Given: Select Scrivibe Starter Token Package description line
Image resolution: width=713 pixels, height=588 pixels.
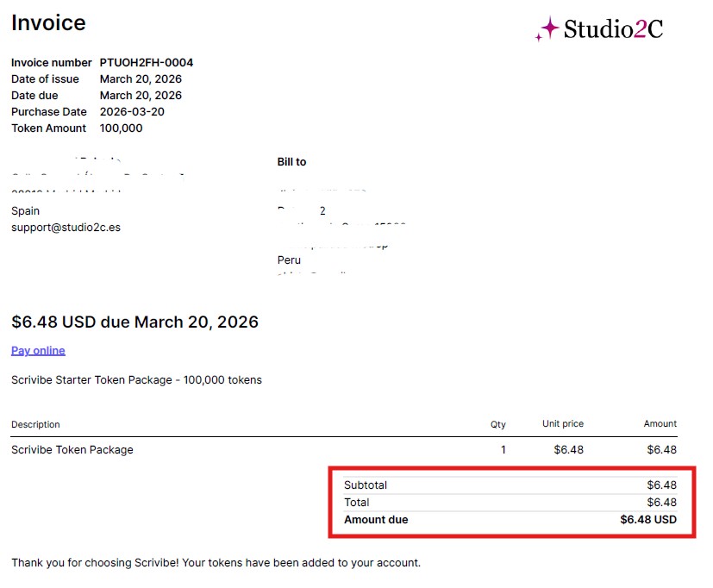Looking at the screenshot, I should point(137,380).
